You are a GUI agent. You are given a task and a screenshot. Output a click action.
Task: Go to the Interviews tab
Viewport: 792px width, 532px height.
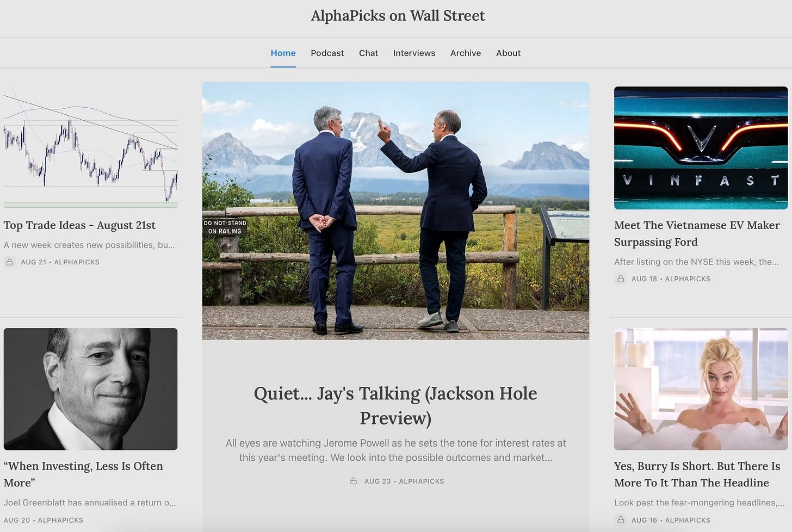(414, 53)
